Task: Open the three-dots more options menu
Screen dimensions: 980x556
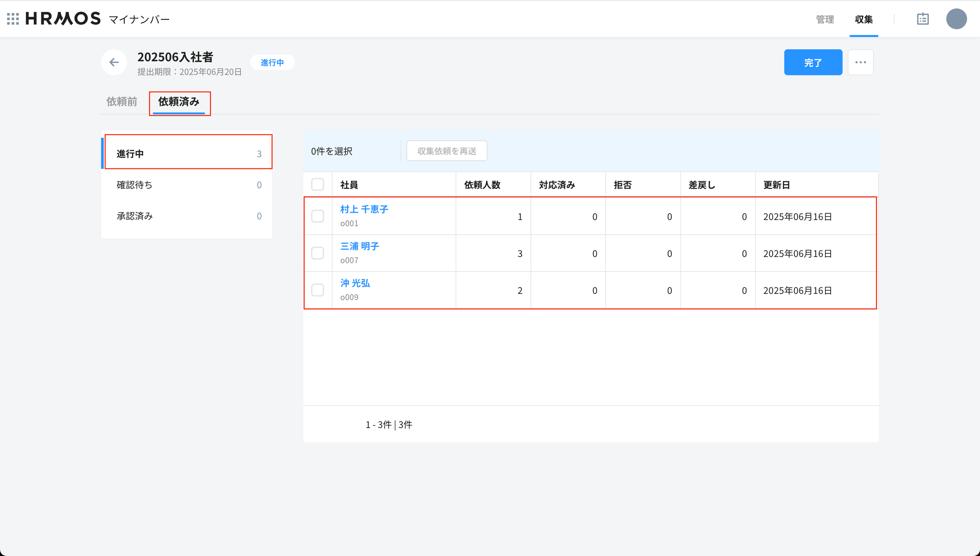Action: [x=860, y=62]
